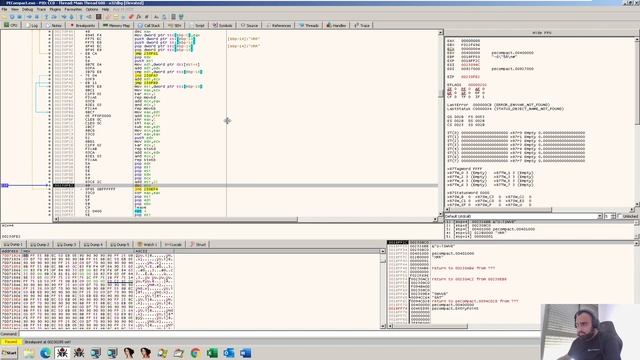This screenshot has height=360, width=640.
Task: Click the Address column header in dump
Action: tap(11, 251)
